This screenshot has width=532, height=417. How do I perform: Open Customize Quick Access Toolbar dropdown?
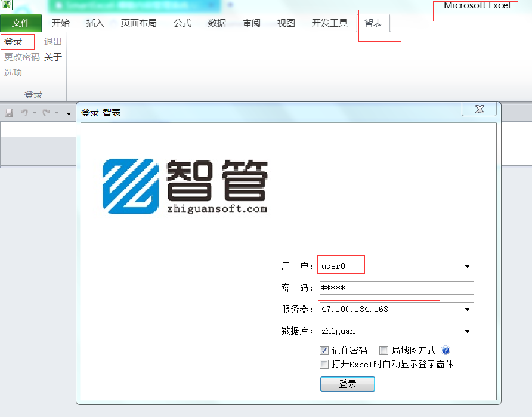point(69,113)
